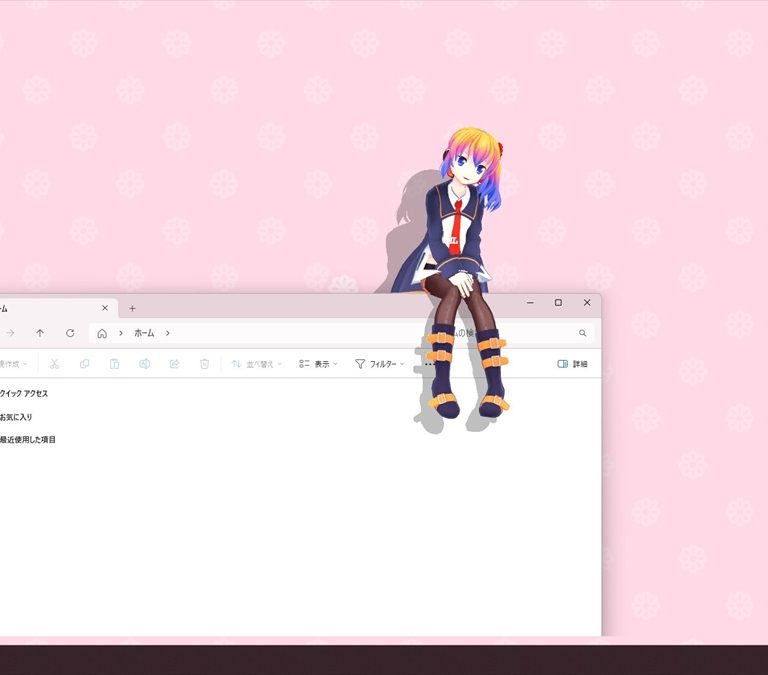768x675 pixels.
Task: Select the お気に入り section header
Action: point(17,417)
